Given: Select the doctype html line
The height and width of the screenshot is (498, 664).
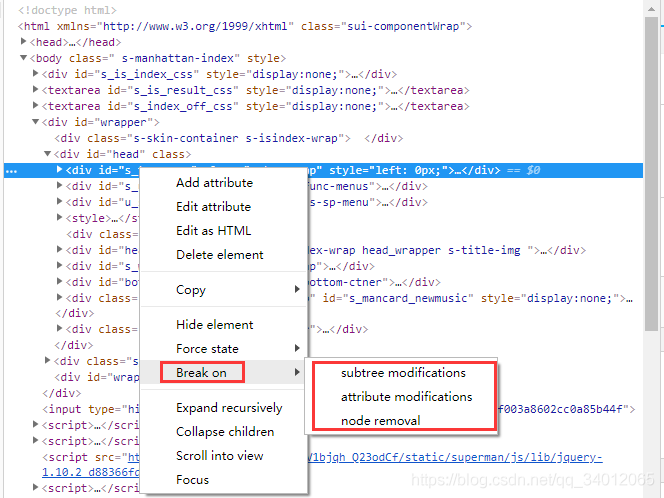Looking at the screenshot, I should [67, 10].
